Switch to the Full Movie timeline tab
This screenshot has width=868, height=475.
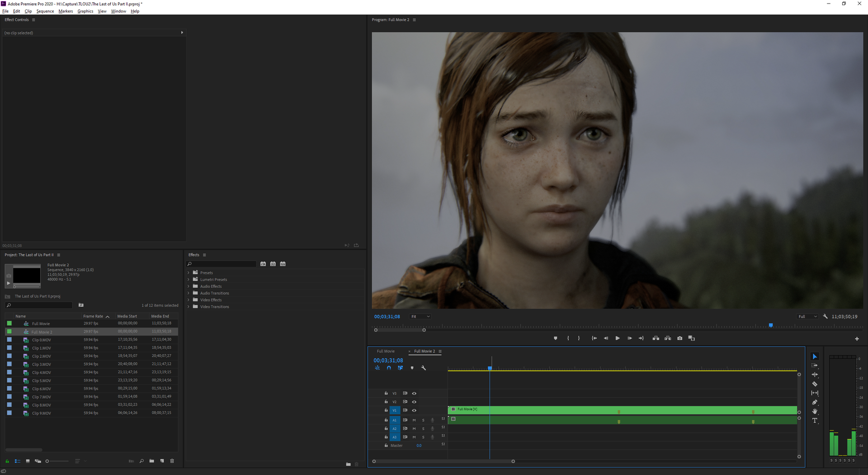386,351
